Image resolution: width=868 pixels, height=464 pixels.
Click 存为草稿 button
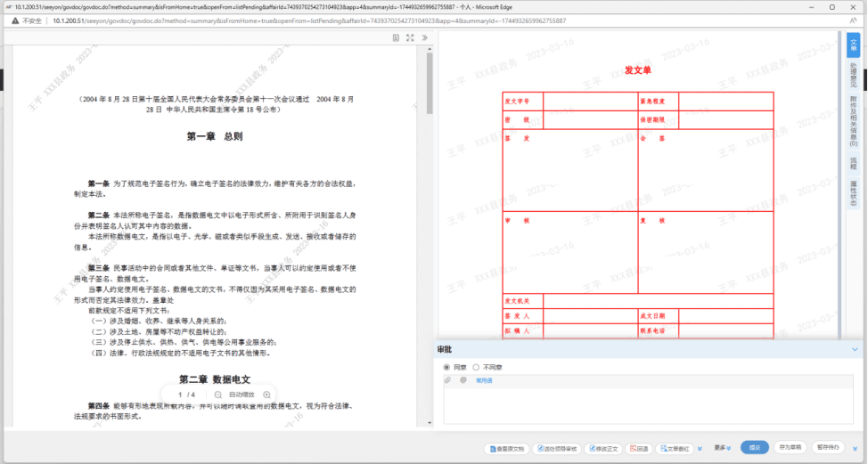790,447
